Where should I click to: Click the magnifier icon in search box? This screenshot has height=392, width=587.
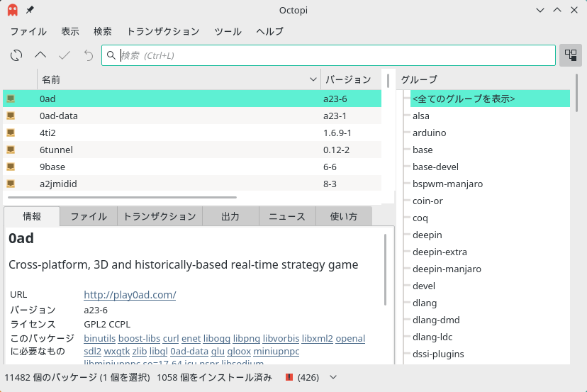click(x=111, y=55)
